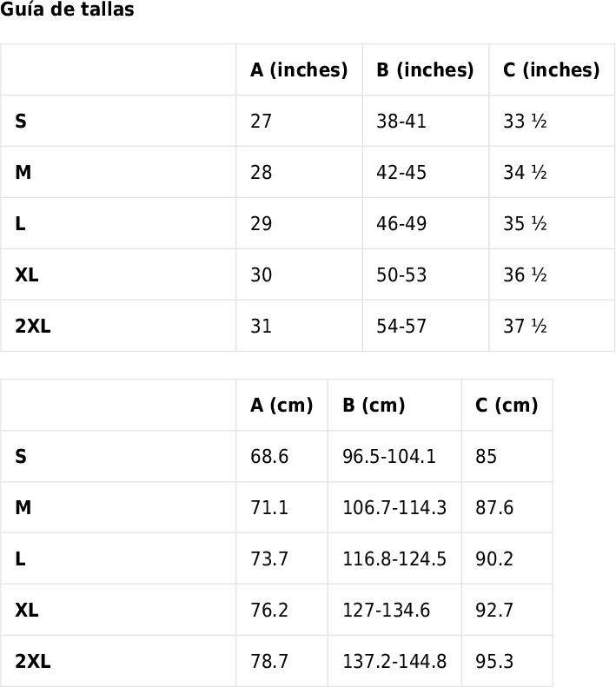Click the 54-57 value for size 2XL
This screenshot has height=687, width=616.
[401, 327]
